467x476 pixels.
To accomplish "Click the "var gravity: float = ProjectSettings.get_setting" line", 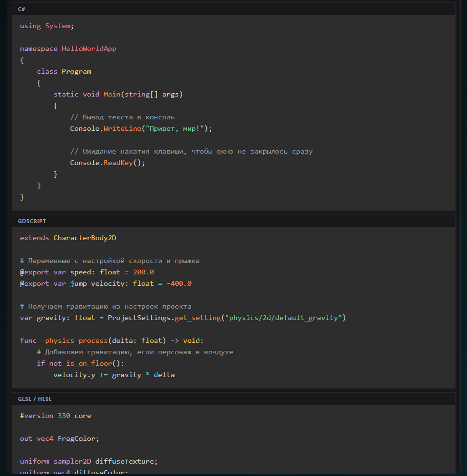I will coord(183,318).
